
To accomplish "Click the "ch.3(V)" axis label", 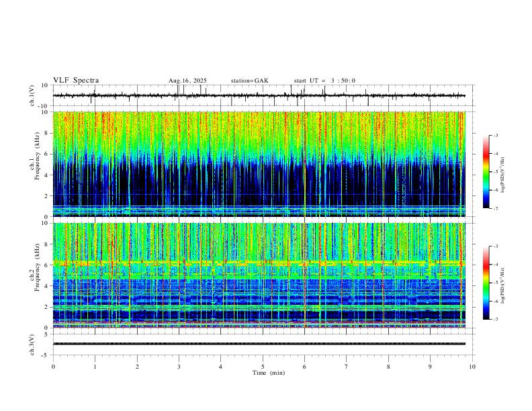I will (x=32, y=345).
